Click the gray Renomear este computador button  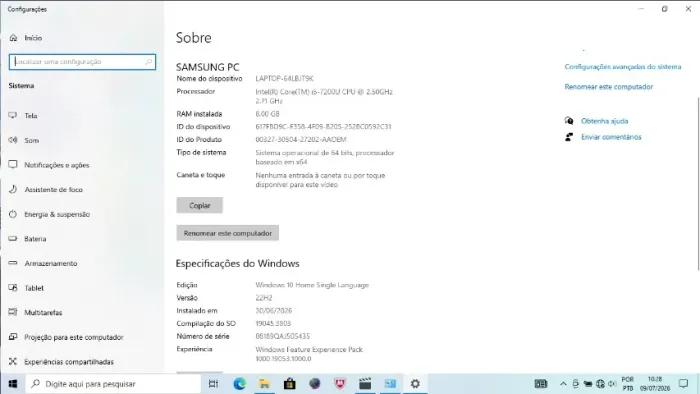click(228, 233)
